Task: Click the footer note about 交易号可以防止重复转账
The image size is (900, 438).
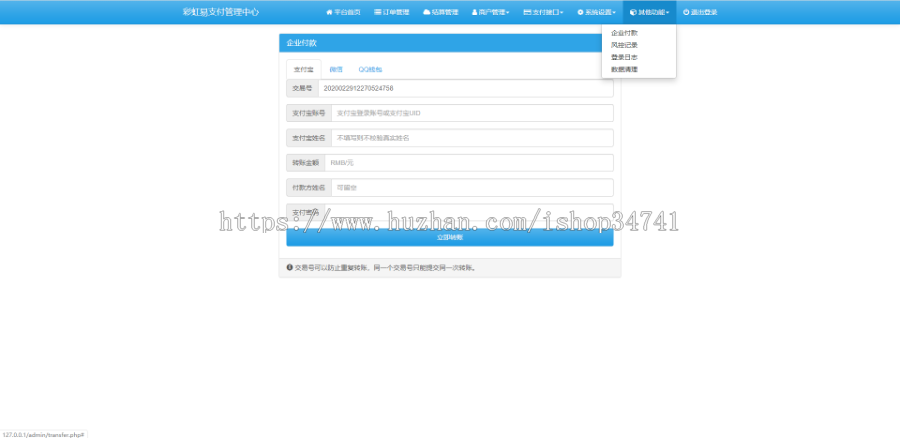Action: [x=386, y=268]
